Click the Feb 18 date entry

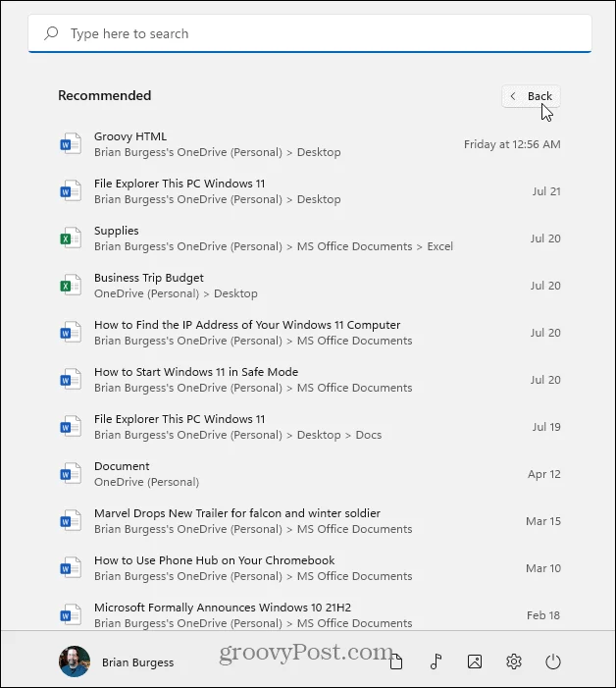[x=543, y=615]
